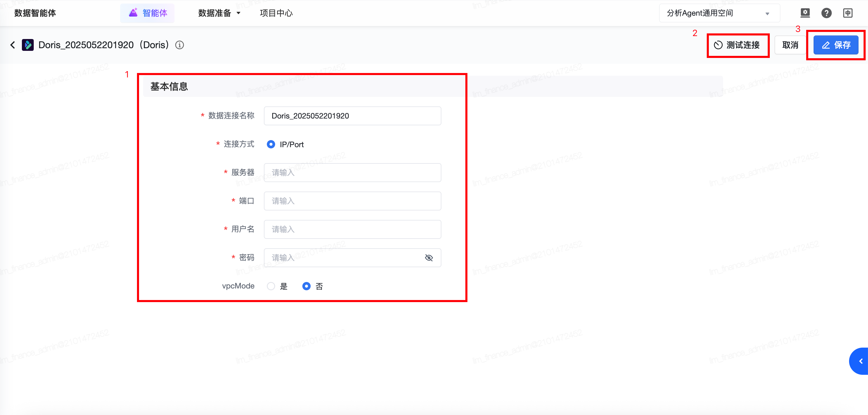
Task: Focus the 密码 input field
Action: click(x=352, y=258)
